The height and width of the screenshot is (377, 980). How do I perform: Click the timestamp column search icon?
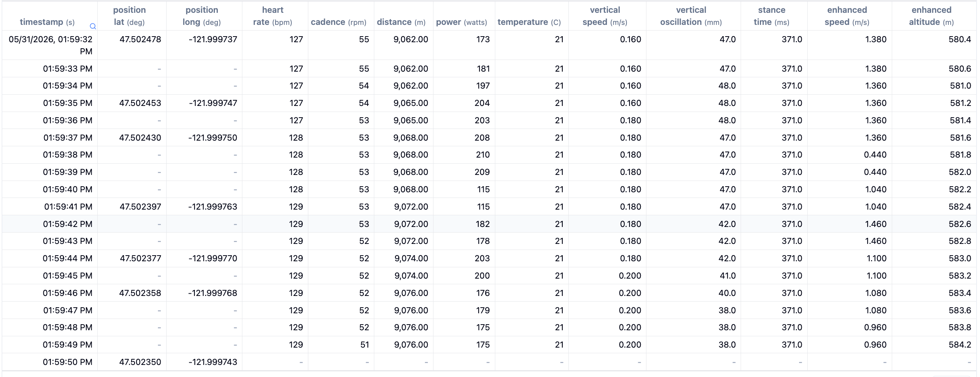pos(93,26)
